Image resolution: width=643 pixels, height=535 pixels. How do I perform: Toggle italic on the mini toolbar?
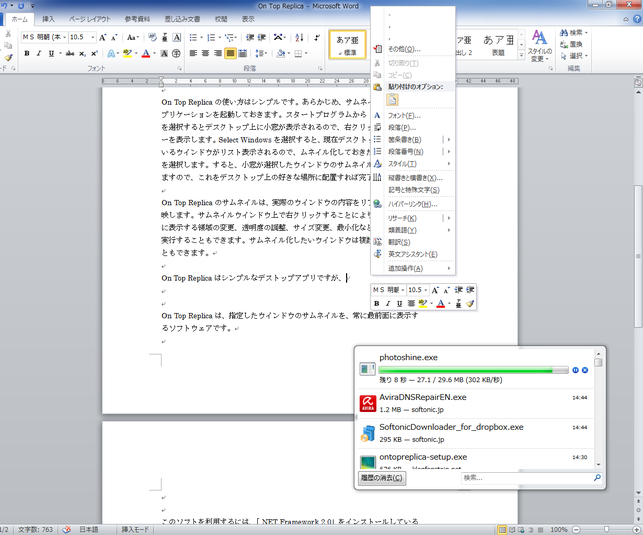pos(388,303)
